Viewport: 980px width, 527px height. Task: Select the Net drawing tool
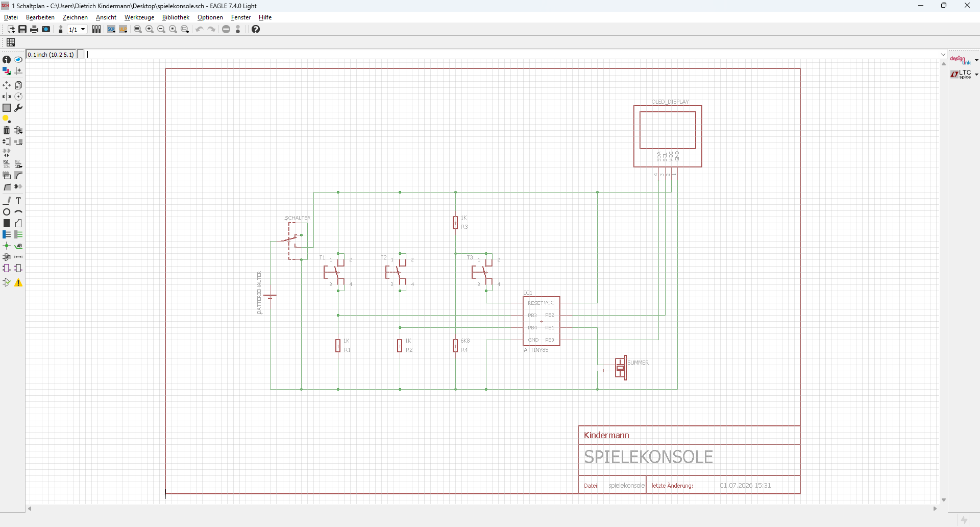click(x=18, y=234)
